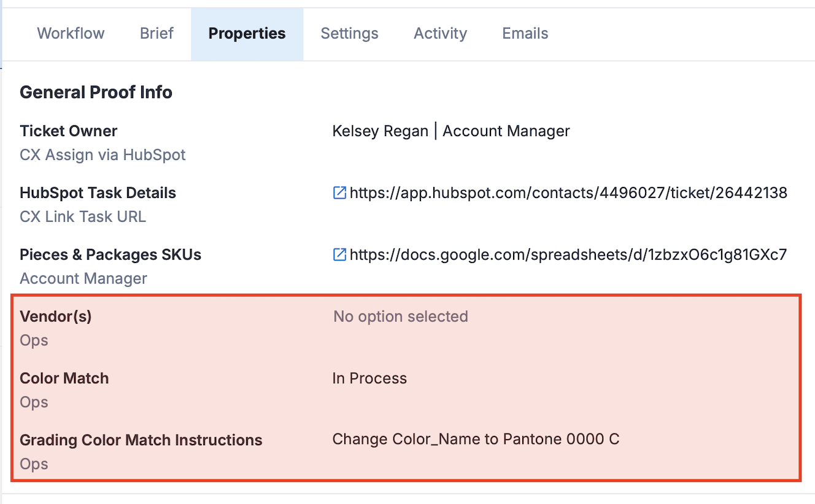Click the Ticket Owner field label
This screenshot has height=504, width=815.
click(68, 131)
